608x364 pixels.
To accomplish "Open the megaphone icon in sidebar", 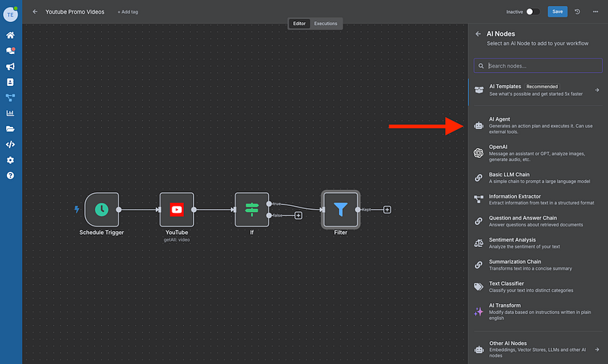I will pos(11,66).
